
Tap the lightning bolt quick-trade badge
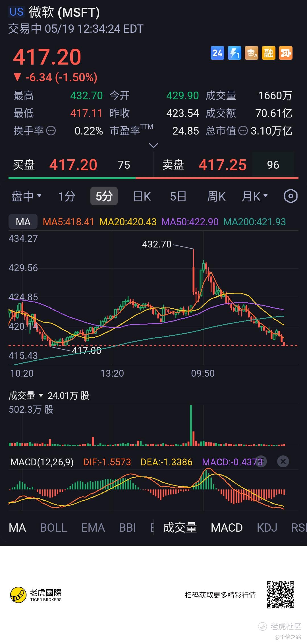[235, 53]
